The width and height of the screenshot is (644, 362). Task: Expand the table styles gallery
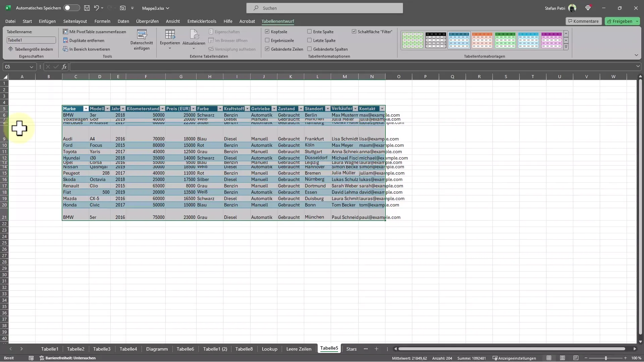[x=566, y=47]
